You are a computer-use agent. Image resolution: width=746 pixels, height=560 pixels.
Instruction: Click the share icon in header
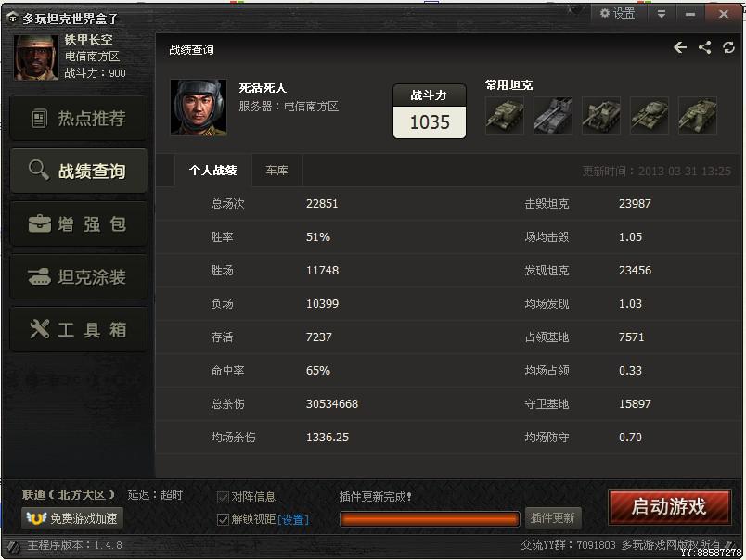(x=704, y=47)
